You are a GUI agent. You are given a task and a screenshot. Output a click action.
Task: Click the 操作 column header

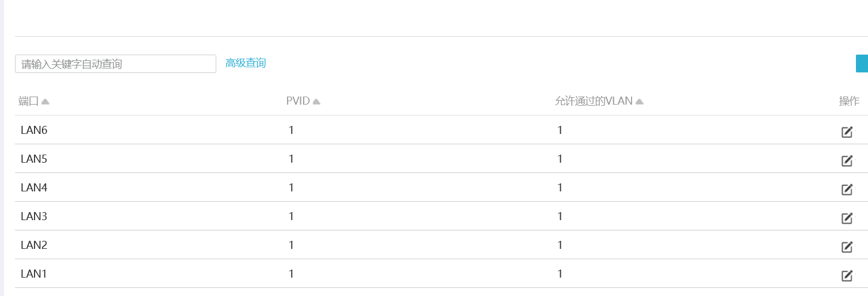tap(849, 102)
